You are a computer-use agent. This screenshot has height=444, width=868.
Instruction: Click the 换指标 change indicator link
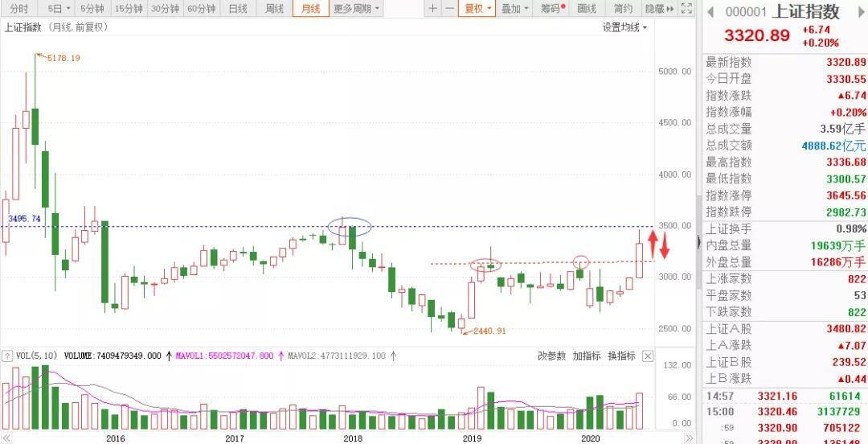621,356
